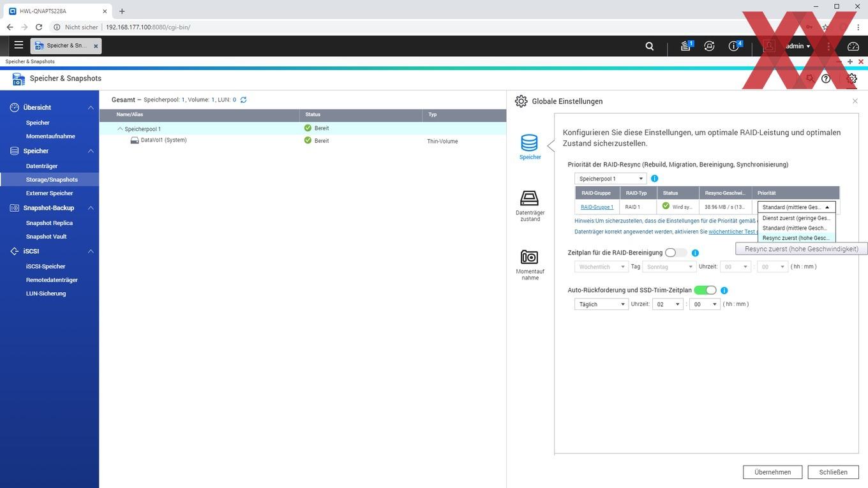Open Storage/Snapshots in the sidebar

[x=52, y=180]
